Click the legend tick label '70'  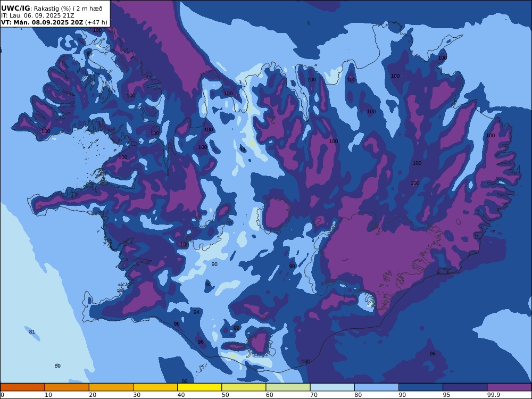(314, 395)
